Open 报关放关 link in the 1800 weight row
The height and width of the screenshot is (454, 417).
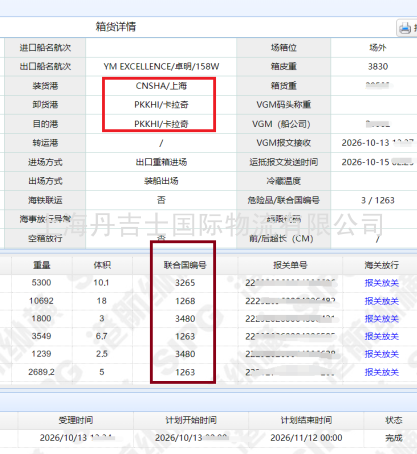pyautogui.click(x=382, y=319)
